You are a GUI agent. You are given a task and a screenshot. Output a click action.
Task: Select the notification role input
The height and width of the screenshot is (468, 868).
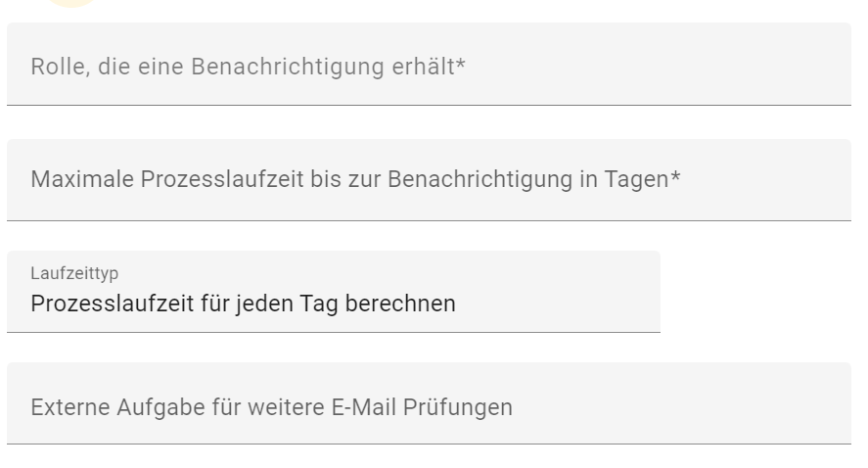[x=429, y=66]
